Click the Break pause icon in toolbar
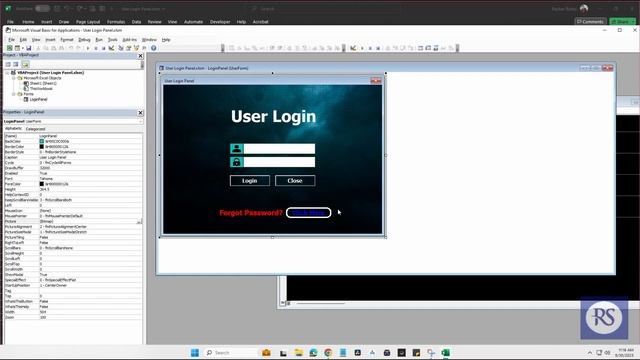The width and height of the screenshot is (640, 360). pyautogui.click(x=96, y=48)
